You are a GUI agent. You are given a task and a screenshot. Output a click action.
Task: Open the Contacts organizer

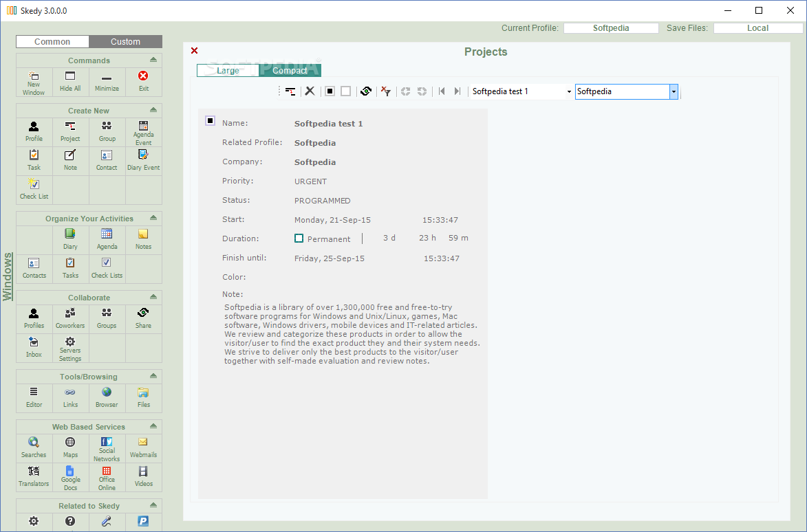[34, 269]
